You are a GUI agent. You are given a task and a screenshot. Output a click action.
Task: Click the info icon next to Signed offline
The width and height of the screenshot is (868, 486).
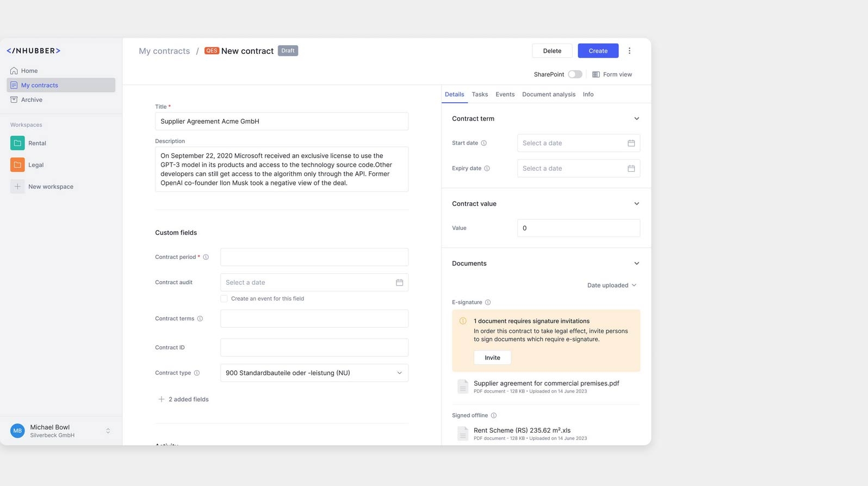coord(494,415)
